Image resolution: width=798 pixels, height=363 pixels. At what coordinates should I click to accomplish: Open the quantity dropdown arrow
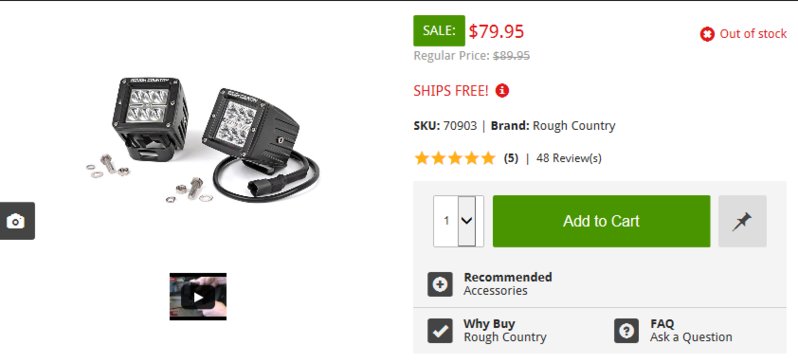click(x=467, y=221)
